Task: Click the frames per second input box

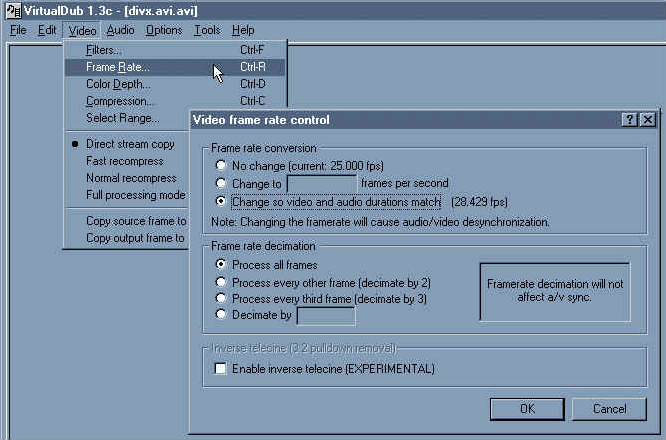Action: point(322,184)
